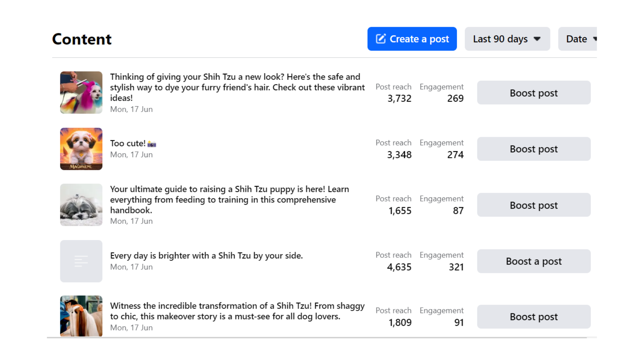Expand the Date sort dropdown

click(578, 39)
